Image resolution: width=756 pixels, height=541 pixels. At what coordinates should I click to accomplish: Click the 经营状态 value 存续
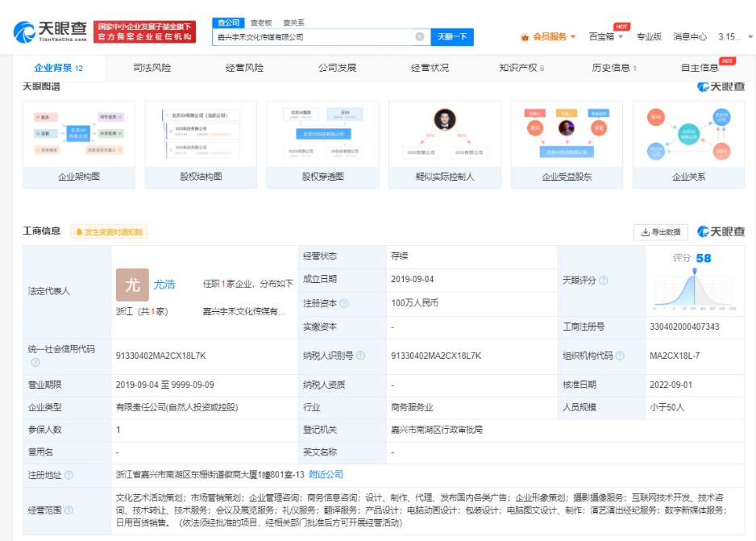click(400, 256)
